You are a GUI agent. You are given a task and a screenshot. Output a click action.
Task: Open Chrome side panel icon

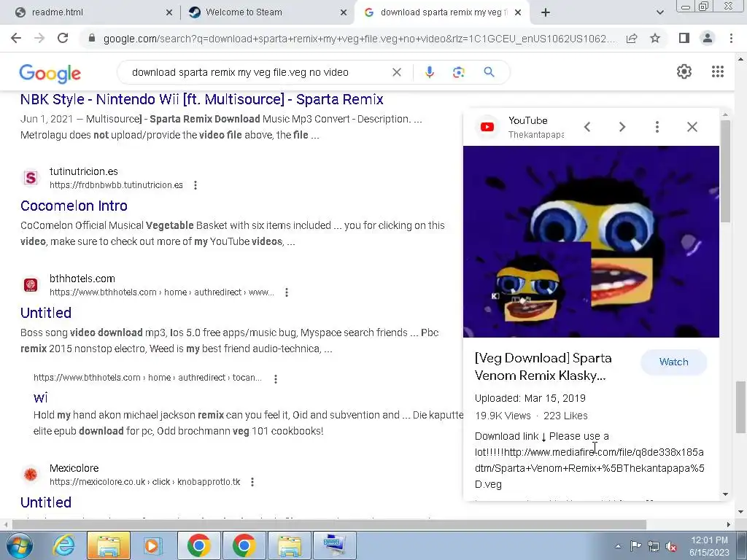684,38
